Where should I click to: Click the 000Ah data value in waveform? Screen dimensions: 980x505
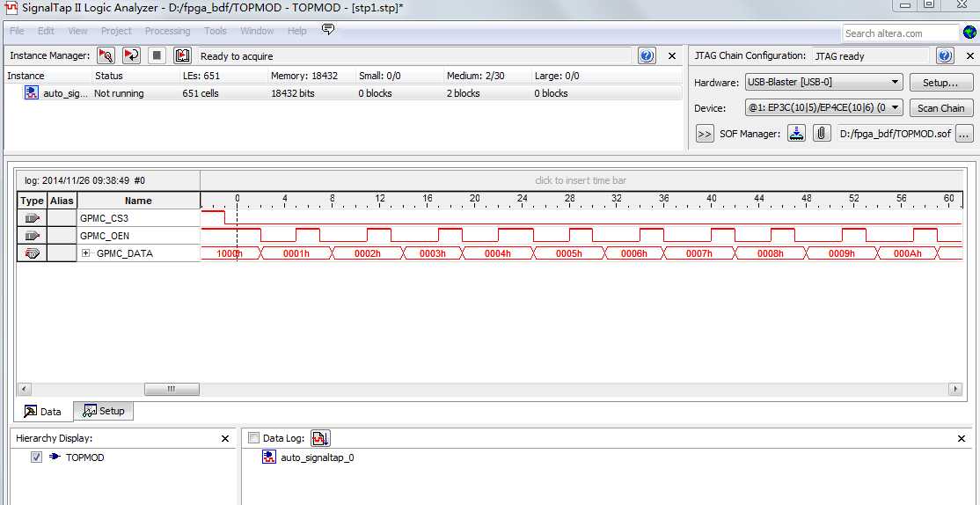point(907,253)
